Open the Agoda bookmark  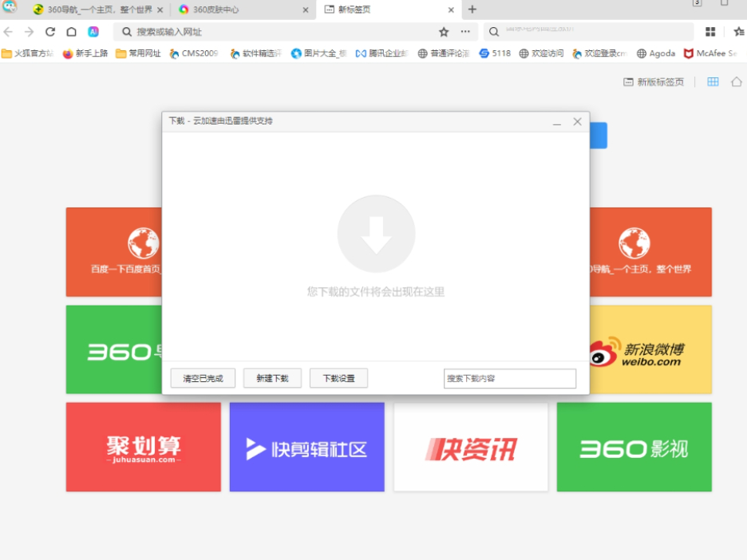[x=656, y=53]
